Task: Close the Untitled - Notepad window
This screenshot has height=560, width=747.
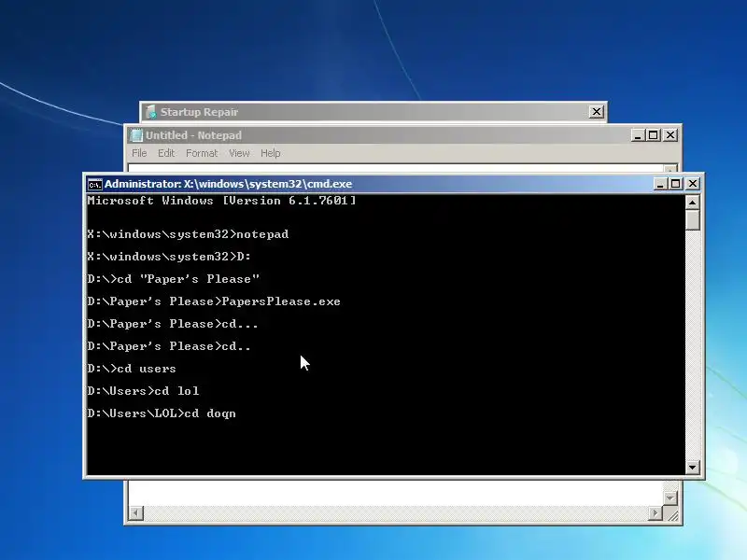Action: 670,135
